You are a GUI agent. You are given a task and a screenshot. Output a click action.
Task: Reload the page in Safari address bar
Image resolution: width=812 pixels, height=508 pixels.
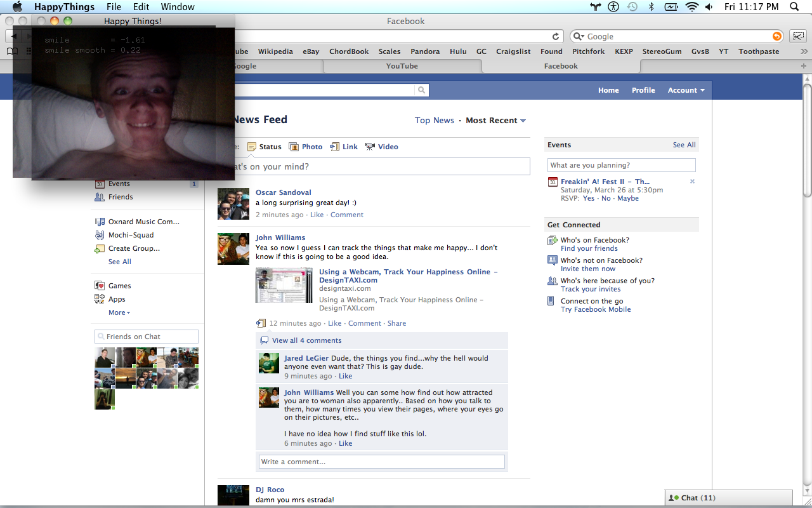[556, 37]
